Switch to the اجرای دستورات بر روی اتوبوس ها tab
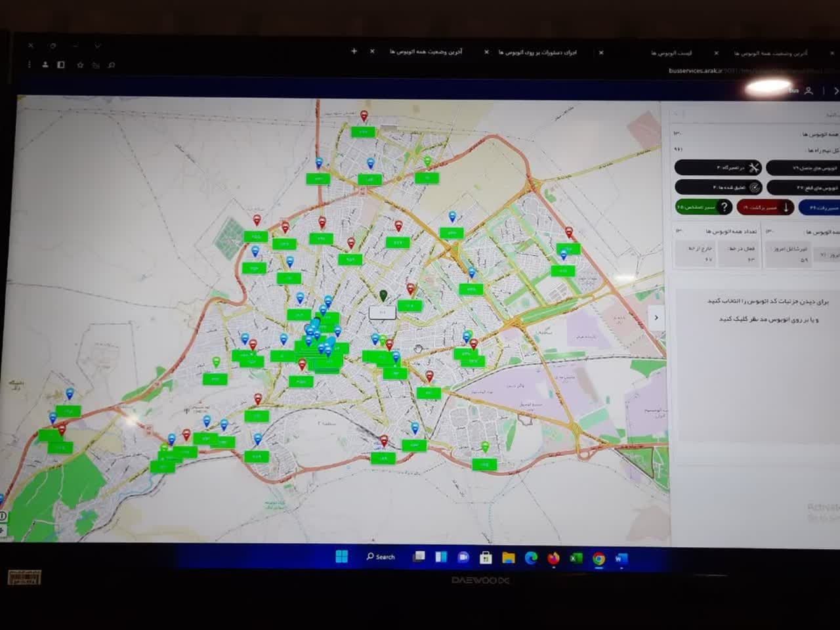This screenshot has height=630, width=840. tap(537, 52)
